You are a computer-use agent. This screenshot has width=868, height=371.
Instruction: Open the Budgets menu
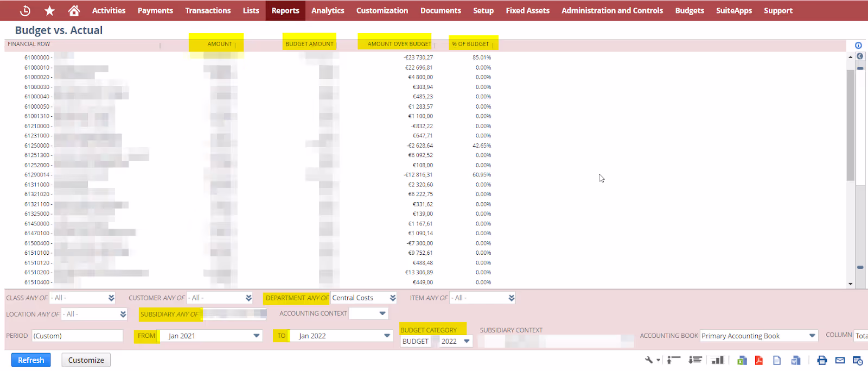690,10
